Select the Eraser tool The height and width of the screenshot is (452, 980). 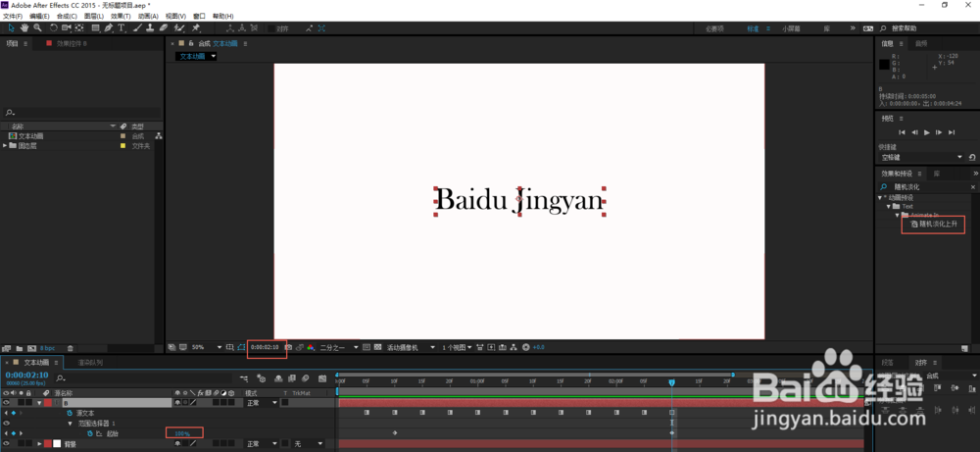tap(163, 28)
